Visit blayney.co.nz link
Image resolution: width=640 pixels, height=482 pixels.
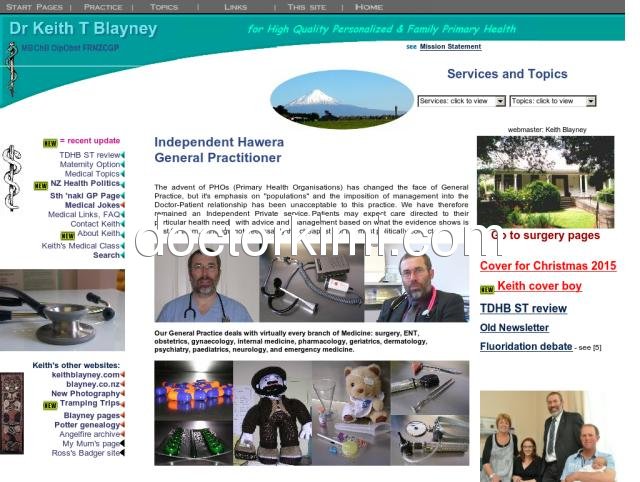(x=93, y=384)
